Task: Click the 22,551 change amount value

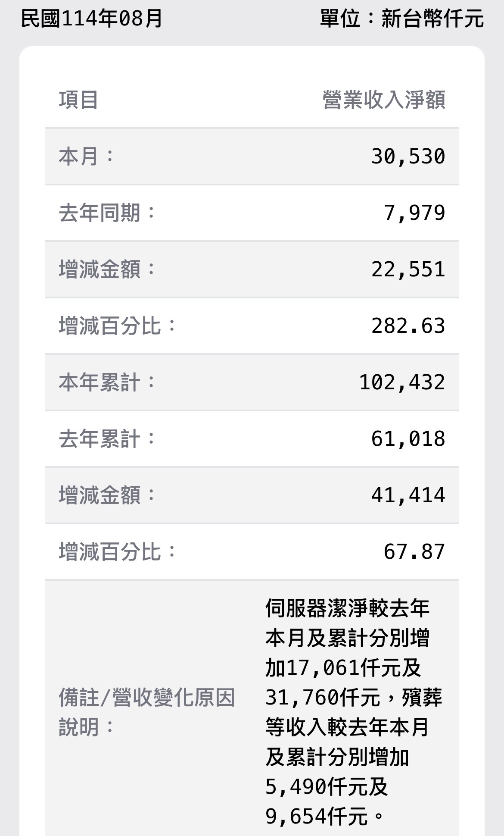Action: tap(408, 269)
